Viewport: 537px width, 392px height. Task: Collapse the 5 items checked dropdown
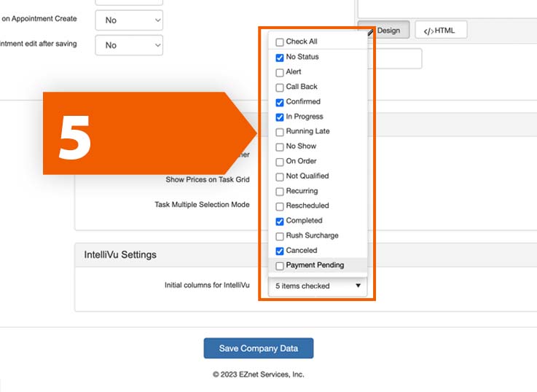[317, 286]
